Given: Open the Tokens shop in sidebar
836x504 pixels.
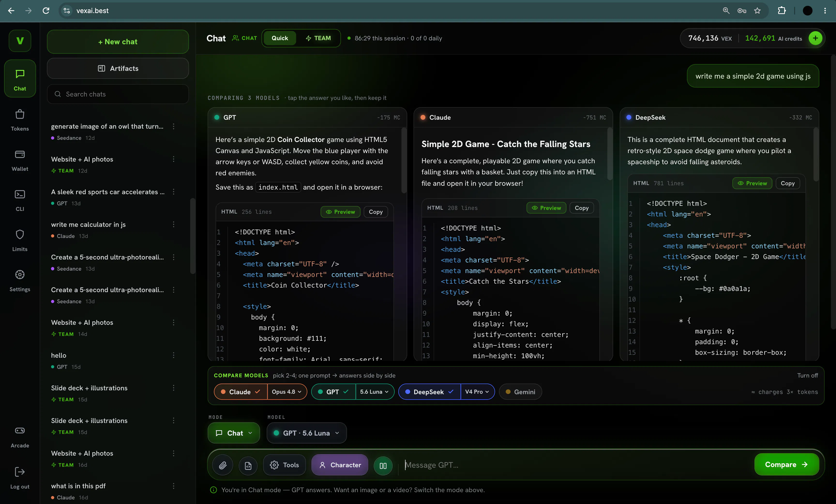Looking at the screenshot, I should pos(20,120).
